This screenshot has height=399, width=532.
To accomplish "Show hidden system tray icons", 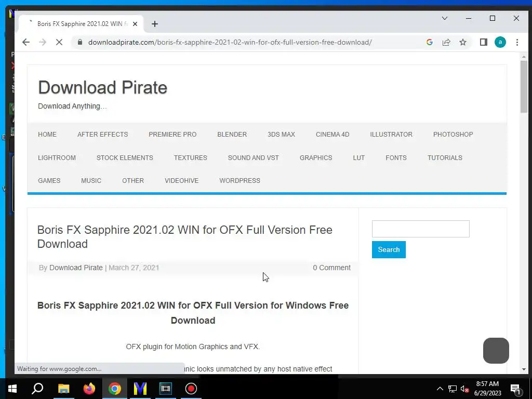I will [x=440, y=389].
